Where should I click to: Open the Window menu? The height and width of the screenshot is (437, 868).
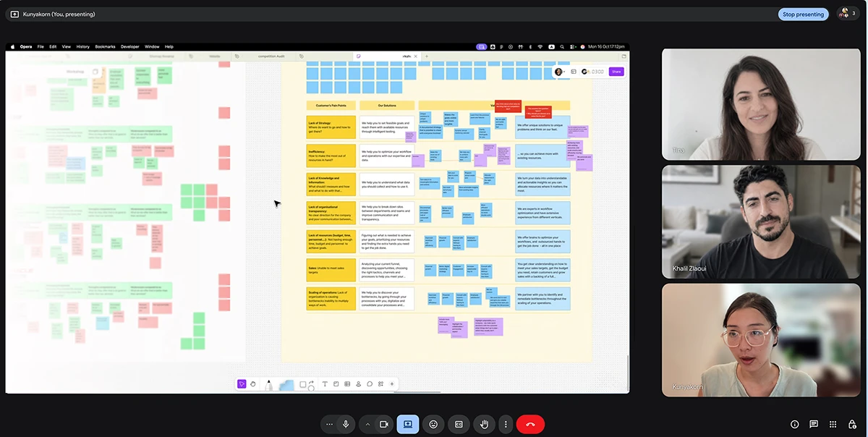pos(152,46)
